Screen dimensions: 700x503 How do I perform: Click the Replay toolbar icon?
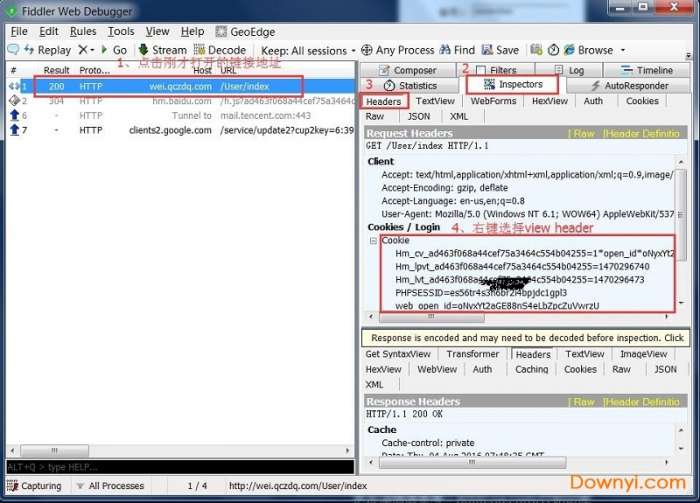pyautogui.click(x=29, y=50)
